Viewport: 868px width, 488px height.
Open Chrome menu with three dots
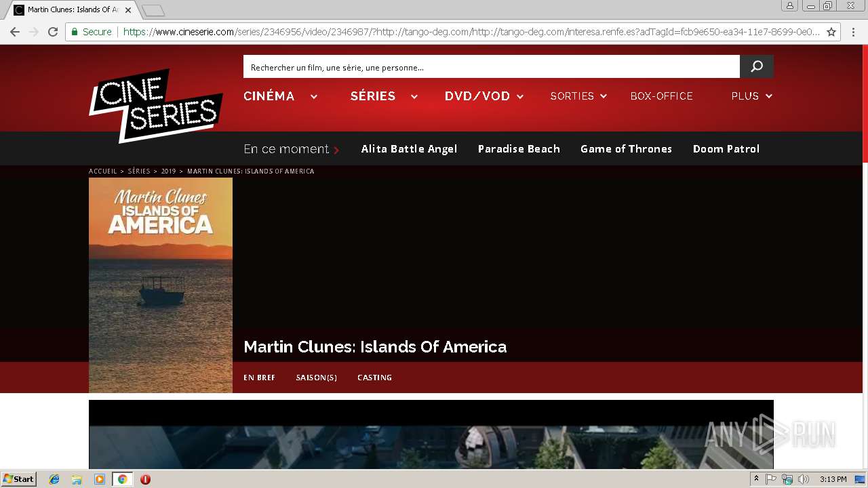click(x=854, y=32)
